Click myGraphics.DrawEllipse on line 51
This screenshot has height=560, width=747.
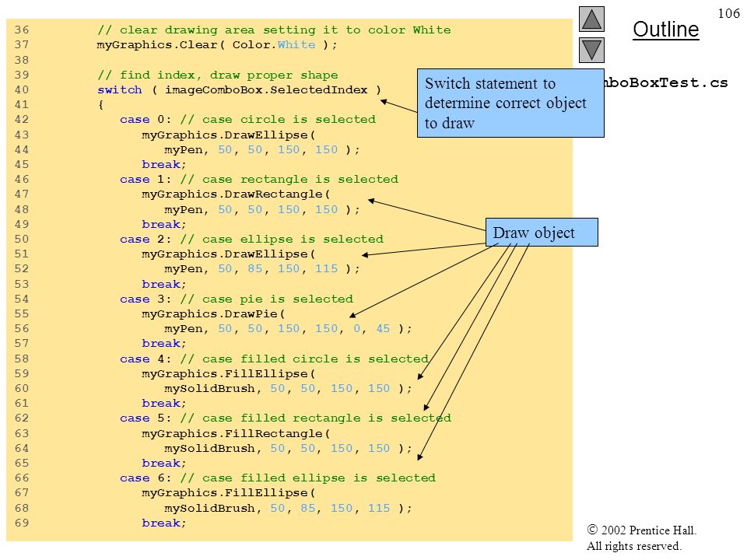click(x=229, y=254)
